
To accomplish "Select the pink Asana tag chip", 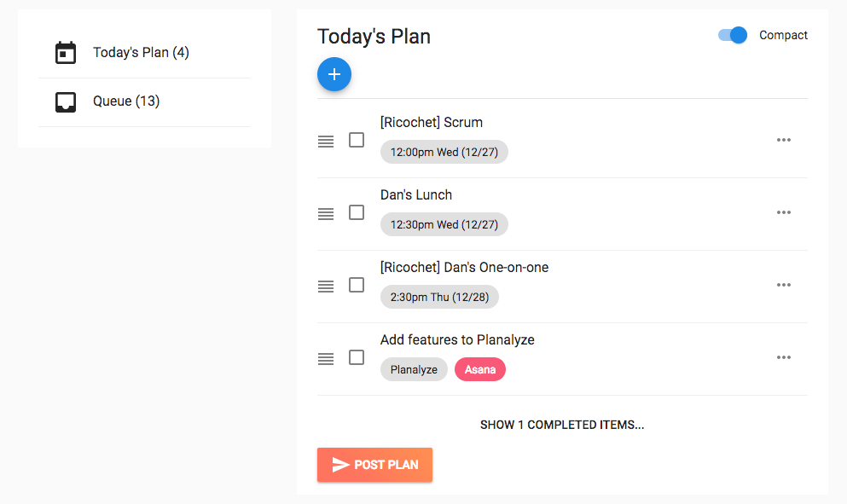I will tap(479, 369).
